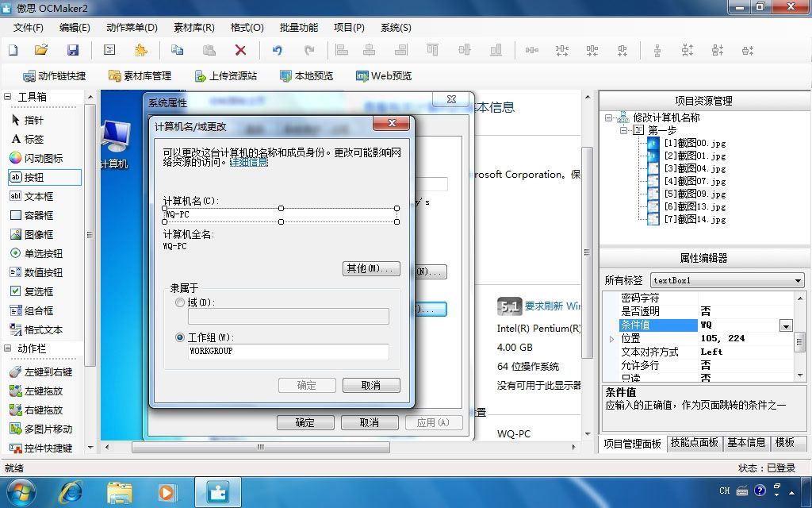Collapse the 第一步 tree node
Screen dimensions: 812x508
[623, 130]
